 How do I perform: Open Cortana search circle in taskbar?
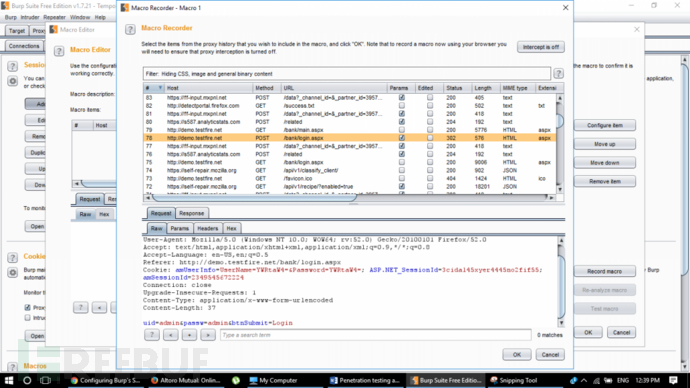click(27, 380)
